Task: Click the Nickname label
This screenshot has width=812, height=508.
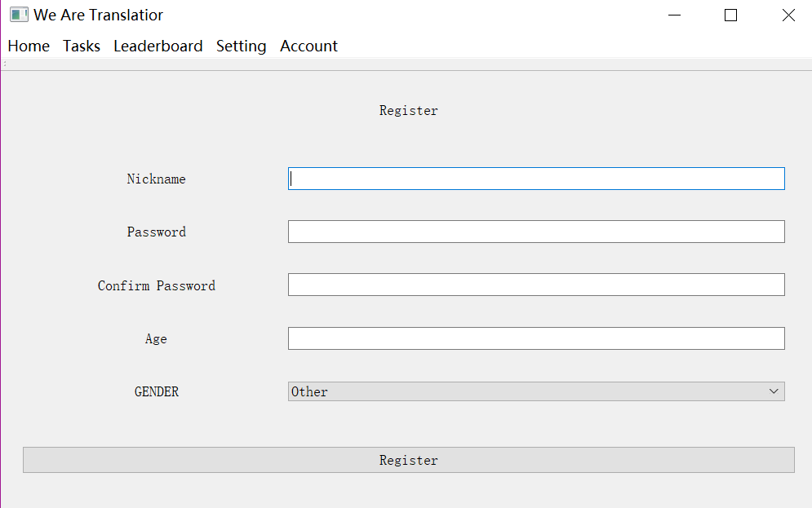Action: click(x=157, y=179)
